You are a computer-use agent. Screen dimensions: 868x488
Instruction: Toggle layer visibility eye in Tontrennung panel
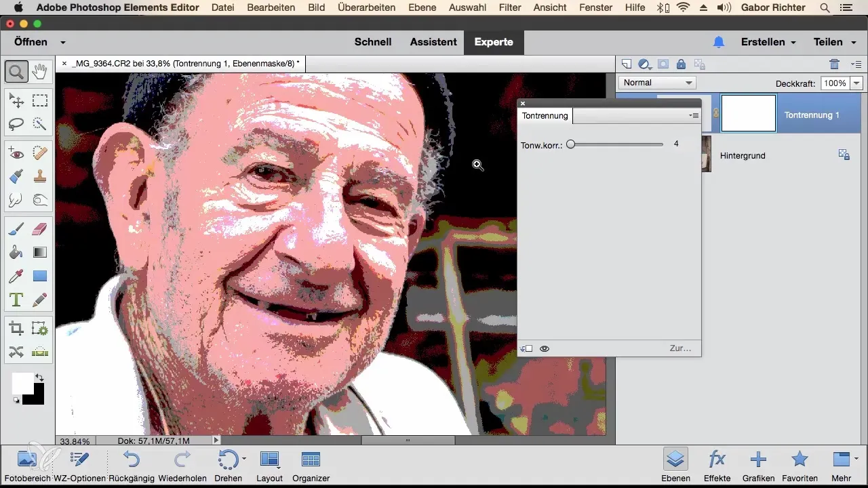pyautogui.click(x=545, y=348)
